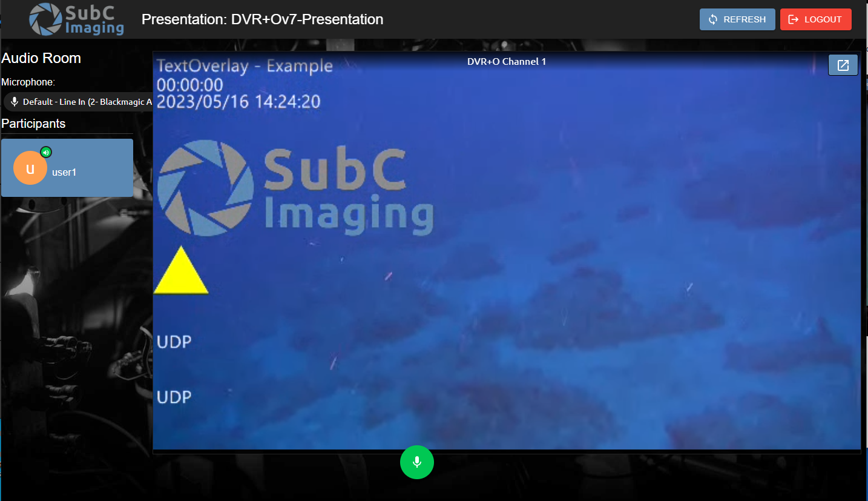Click the DVR+O Channel 1 title
The height and width of the screenshot is (501, 868).
tap(506, 61)
